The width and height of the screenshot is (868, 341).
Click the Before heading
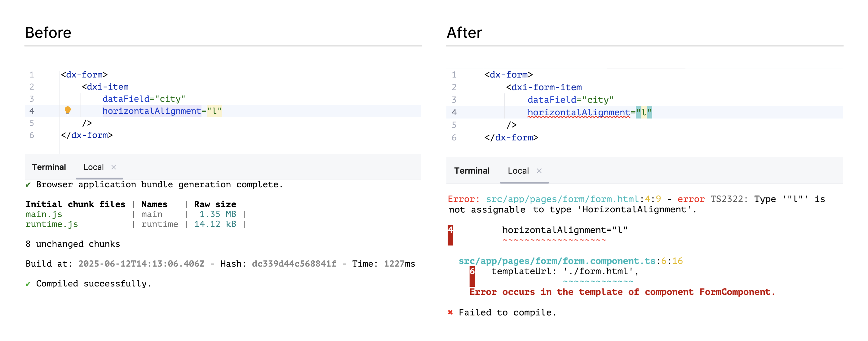pos(48,33)
